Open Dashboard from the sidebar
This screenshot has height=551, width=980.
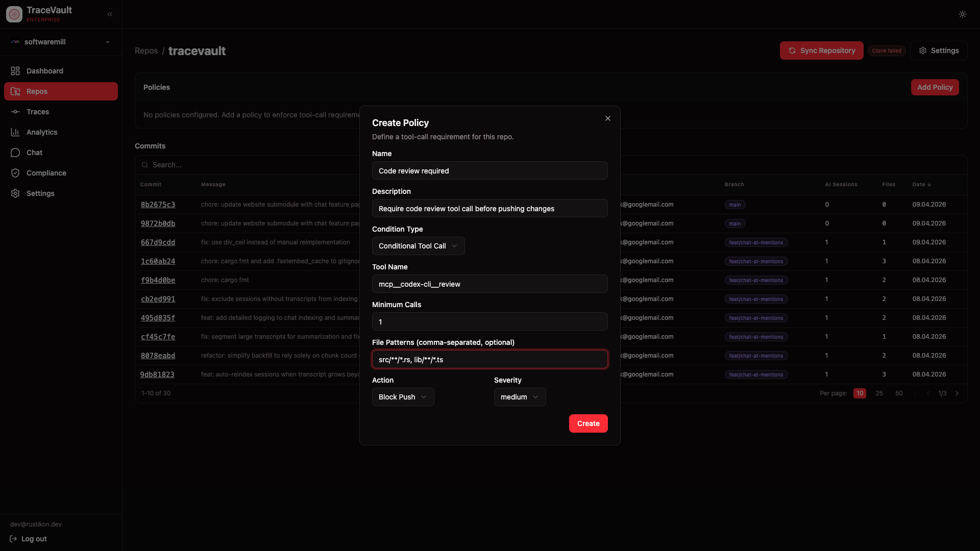[x=45, y=71]
